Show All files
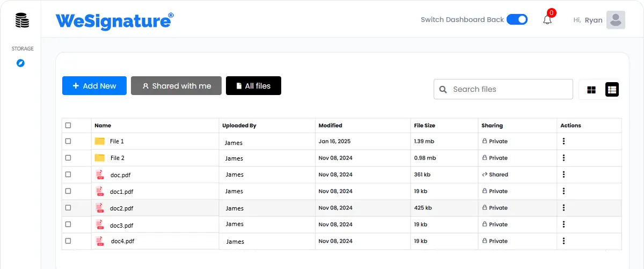The image size is (644, 269). point(253,86)
